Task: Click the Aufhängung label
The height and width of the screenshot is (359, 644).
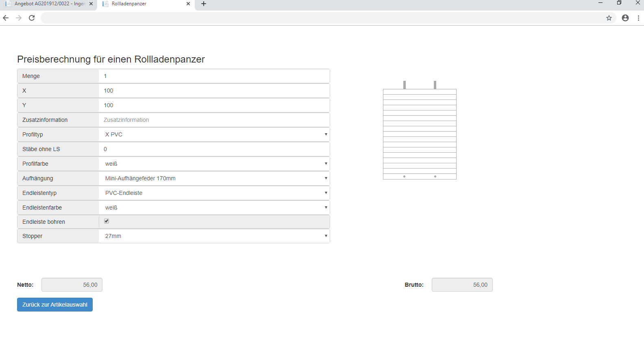Action: click(37, 178)
